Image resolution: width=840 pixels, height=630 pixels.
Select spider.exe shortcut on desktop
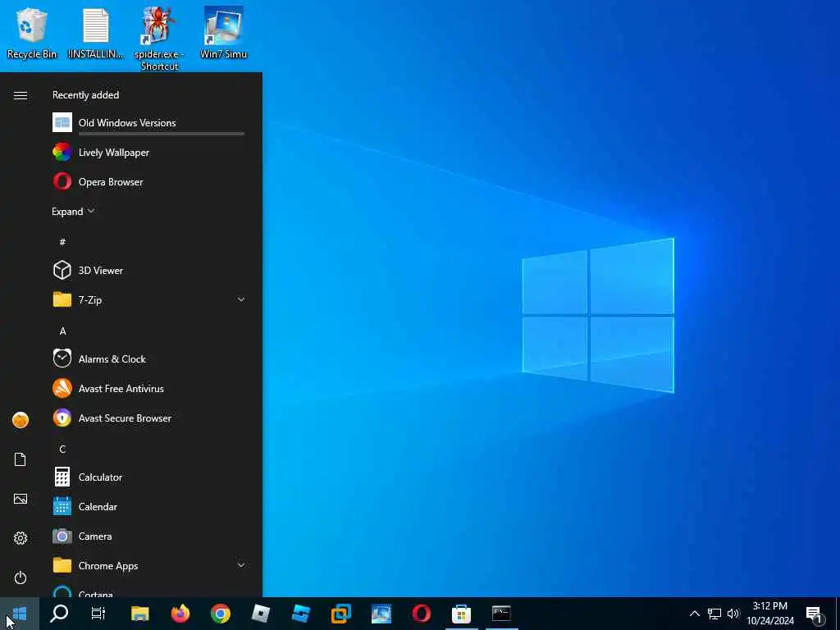[159, 39]
